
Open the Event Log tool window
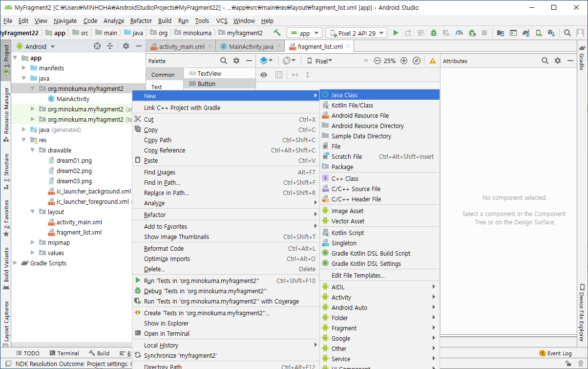click(555, 353)
